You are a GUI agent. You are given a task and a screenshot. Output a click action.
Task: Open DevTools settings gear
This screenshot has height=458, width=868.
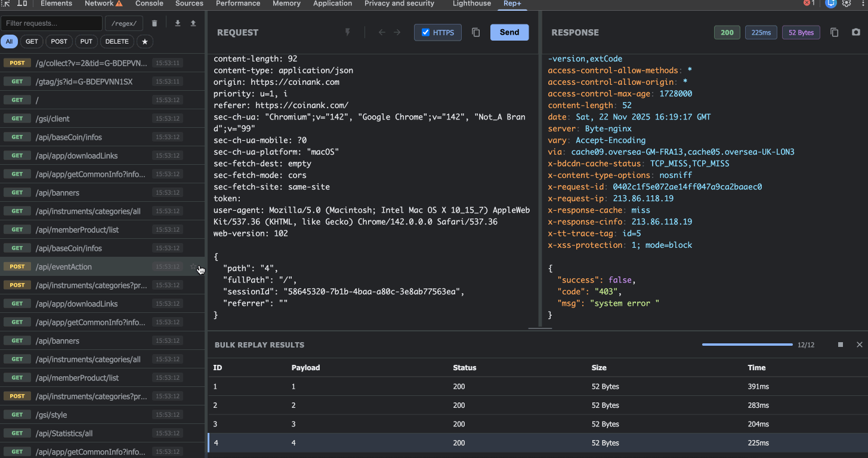point(846,4)
